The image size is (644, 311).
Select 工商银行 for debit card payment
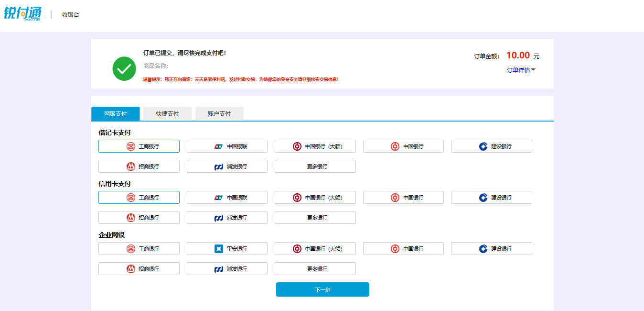pos(139,146)
